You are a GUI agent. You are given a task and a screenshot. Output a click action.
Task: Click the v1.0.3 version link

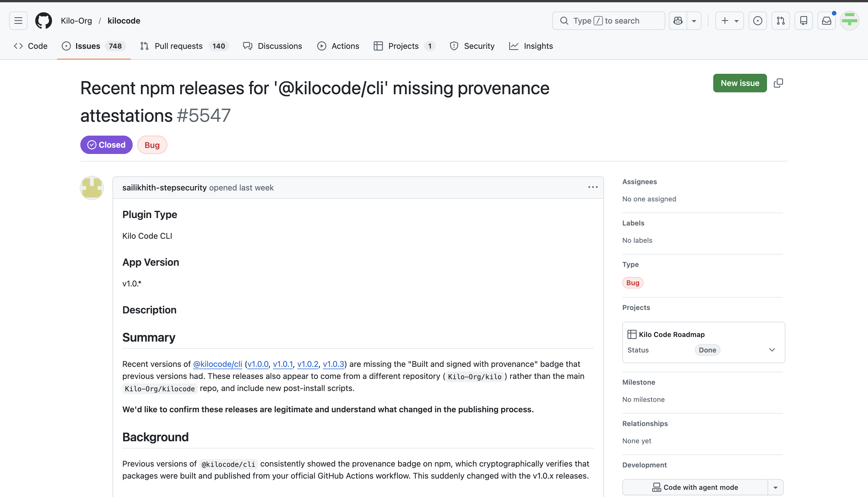pos(333,364)
